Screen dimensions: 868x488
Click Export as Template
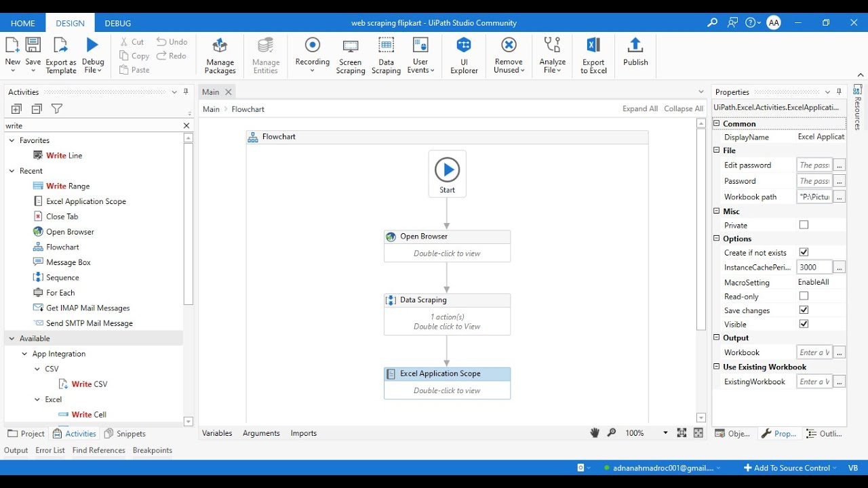coord(61,55)
